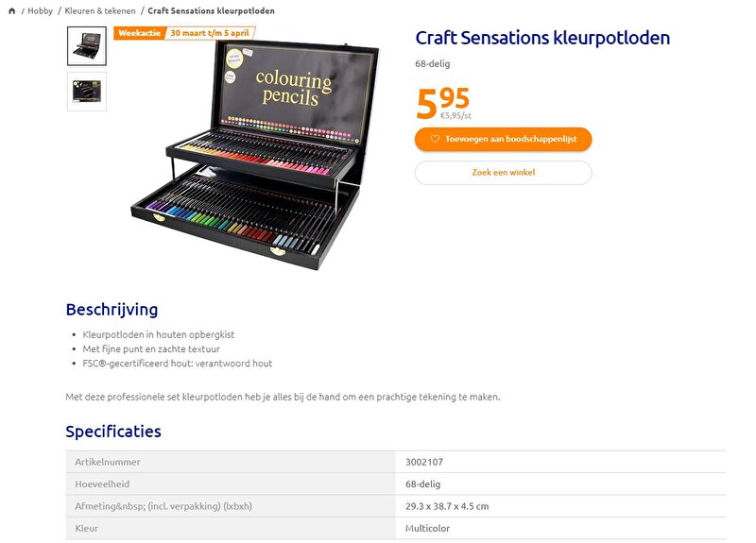This screenshot has height=543, width=756.
Task: Click the heart icon on shopping list button
Action: pos(435,139)
